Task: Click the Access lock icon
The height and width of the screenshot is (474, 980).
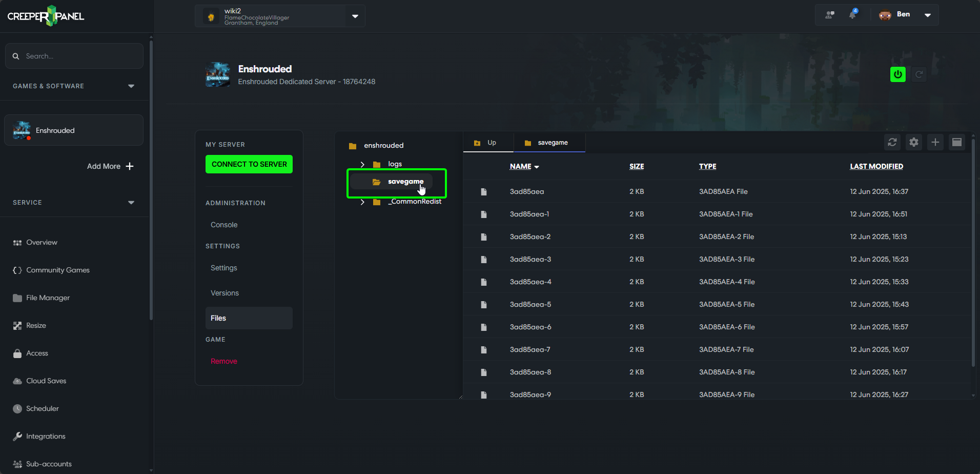Action: (17, 353)
